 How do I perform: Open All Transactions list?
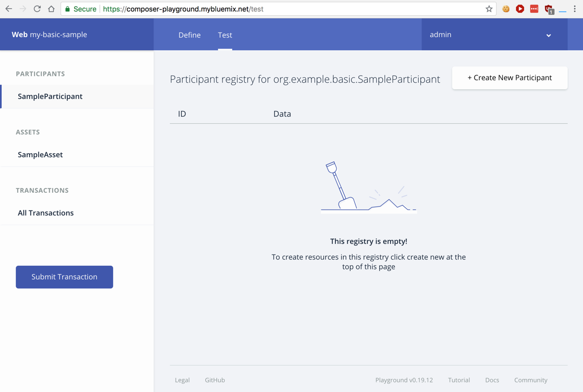tap(46, 213)
